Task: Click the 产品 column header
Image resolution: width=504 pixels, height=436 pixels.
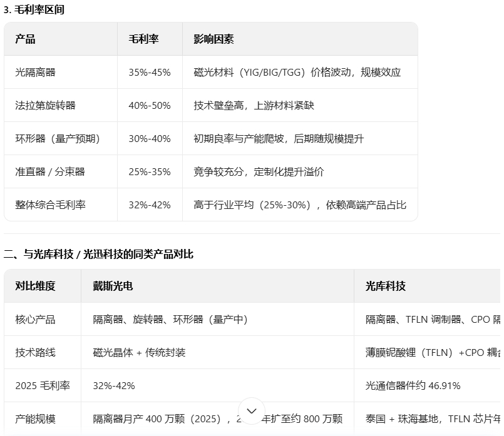Action: point(26,39)
